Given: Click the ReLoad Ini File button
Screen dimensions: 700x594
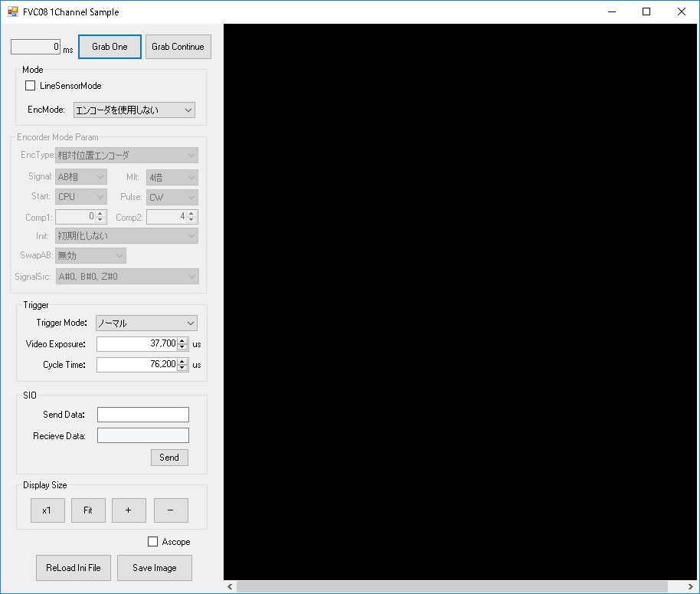Looking at the screenshot, I should tap(74, 568).
